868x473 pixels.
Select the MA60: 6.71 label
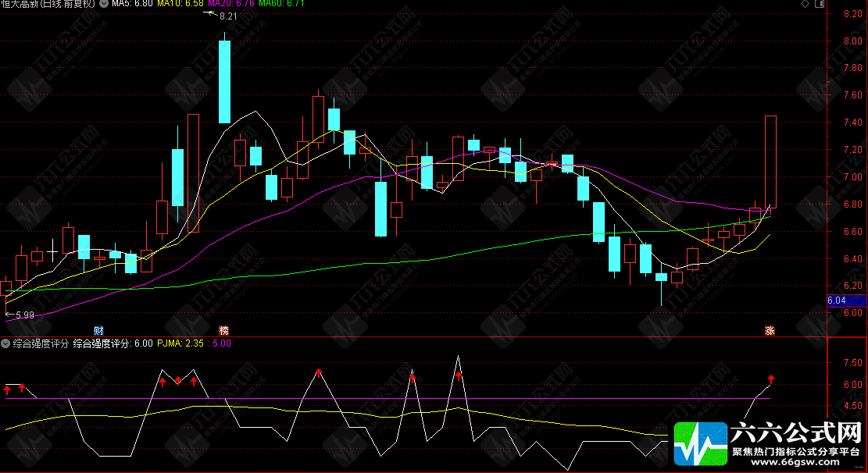(x=282, y=3)
